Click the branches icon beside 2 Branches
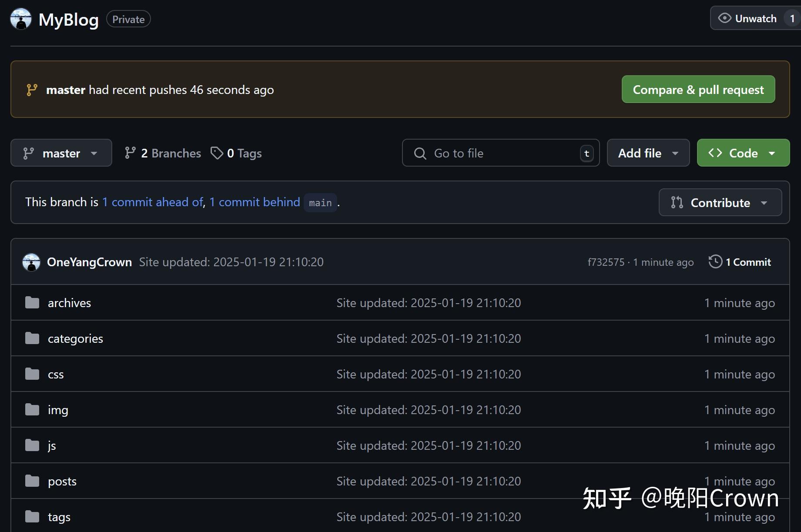This screenshot has height=532, width=801. click(130, 153)
